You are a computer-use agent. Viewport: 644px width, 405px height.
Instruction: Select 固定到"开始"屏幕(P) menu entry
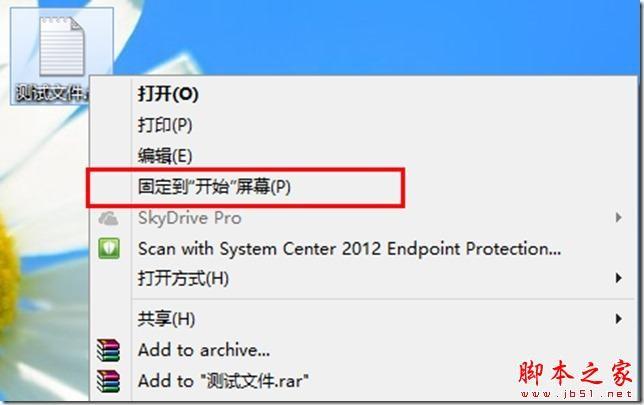[214, 187]
